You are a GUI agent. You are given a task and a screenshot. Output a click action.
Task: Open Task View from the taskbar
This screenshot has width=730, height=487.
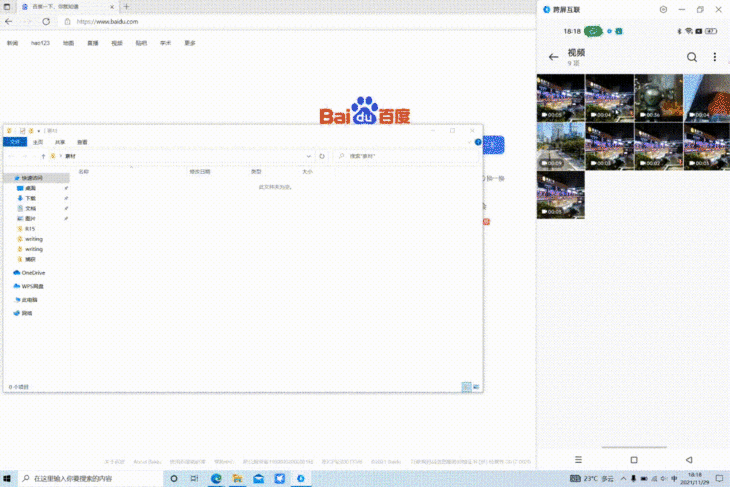pos(195,478)
